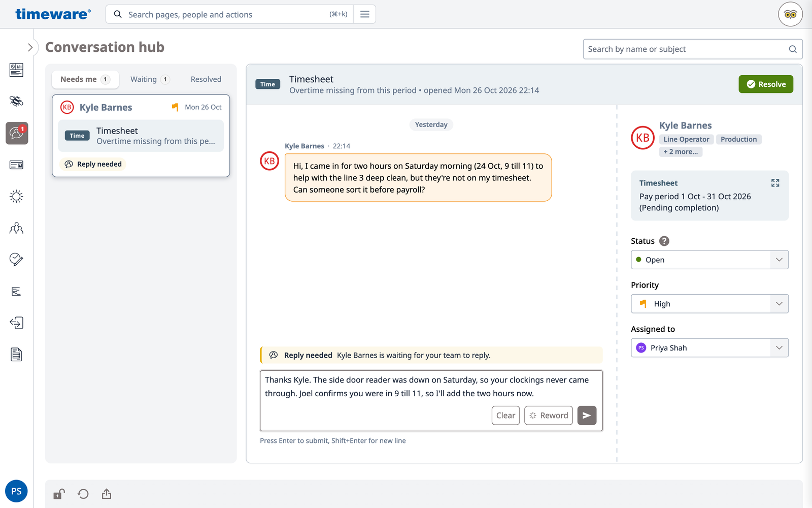
Task: Click the sign-out arrow sidebar icon
Action: tap(16, 323)
